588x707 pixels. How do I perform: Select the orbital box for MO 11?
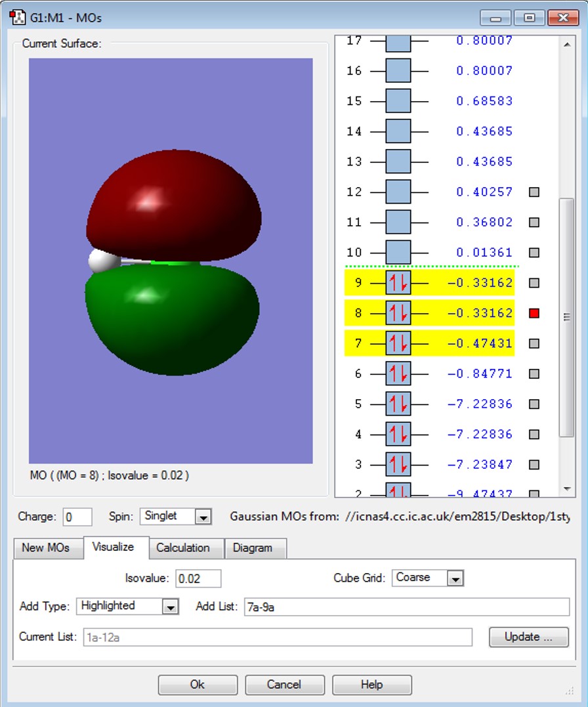[x=398, y=222]
